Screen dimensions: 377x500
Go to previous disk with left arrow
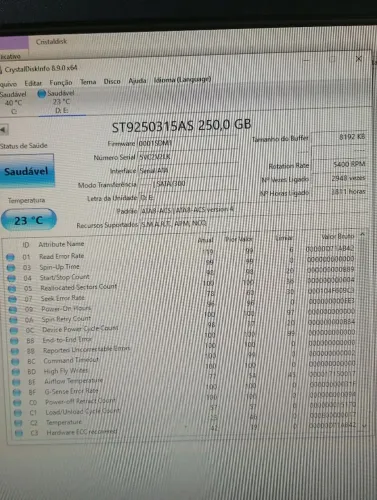tap(4, 130)
